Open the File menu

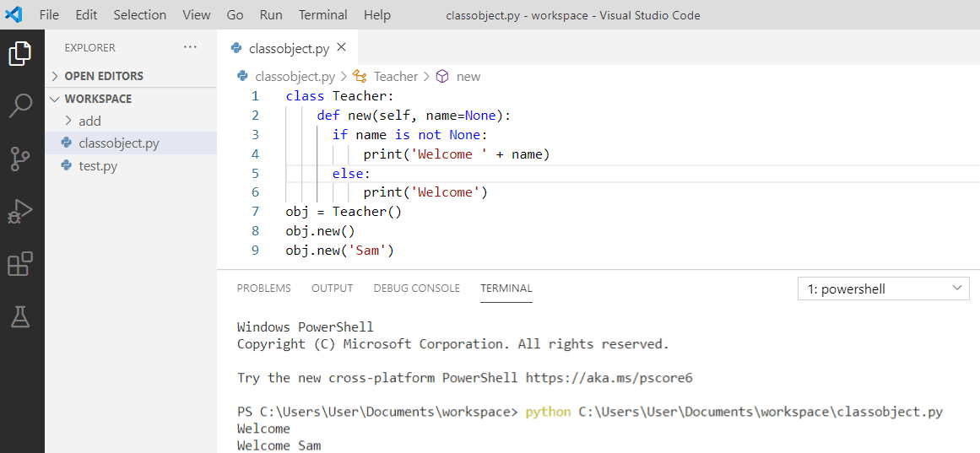(49, 15)
